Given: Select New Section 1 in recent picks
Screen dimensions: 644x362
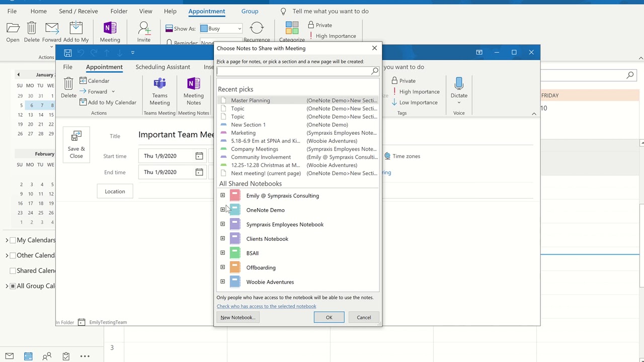Looking at the screenshot, I should [x=298, y=125].
